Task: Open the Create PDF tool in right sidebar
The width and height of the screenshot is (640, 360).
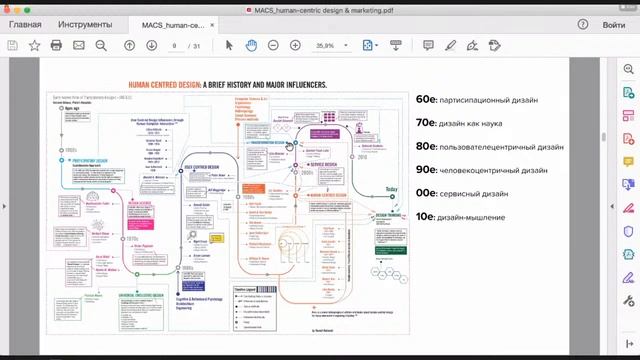Action: [x=629, y=92]
